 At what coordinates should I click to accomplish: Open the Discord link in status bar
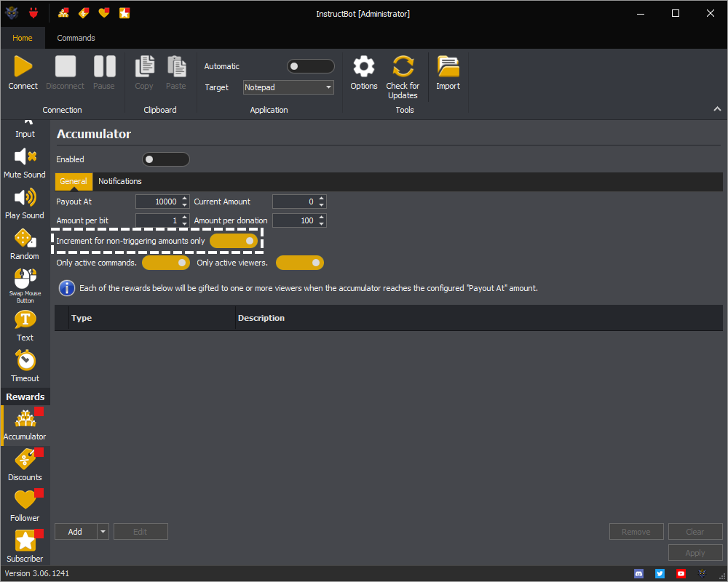pos(639,574)
